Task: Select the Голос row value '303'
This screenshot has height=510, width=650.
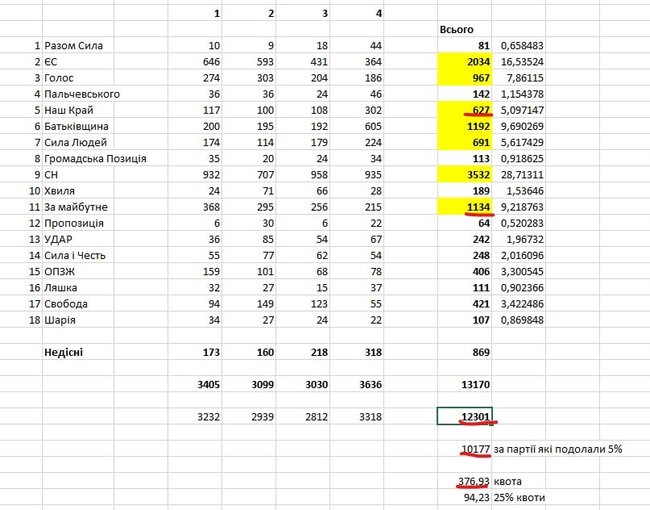Action: (x=265, y=78)
